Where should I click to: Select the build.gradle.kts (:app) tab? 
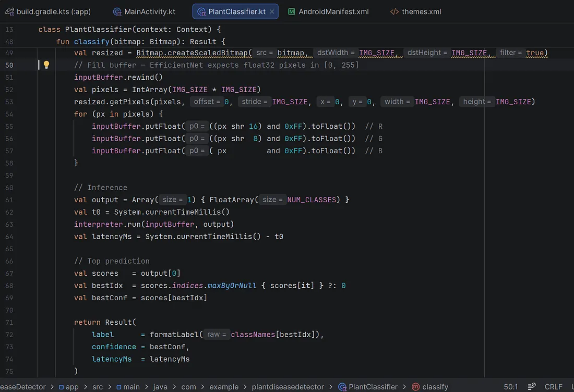tap(48, 11)
